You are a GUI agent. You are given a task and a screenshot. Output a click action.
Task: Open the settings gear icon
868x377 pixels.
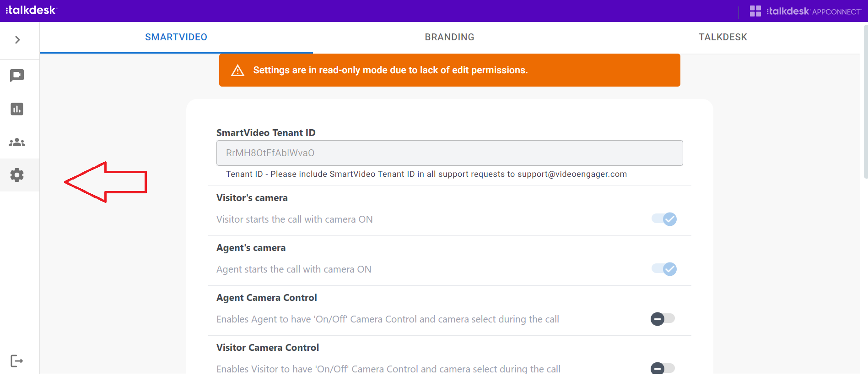click(x=17, y=175)
